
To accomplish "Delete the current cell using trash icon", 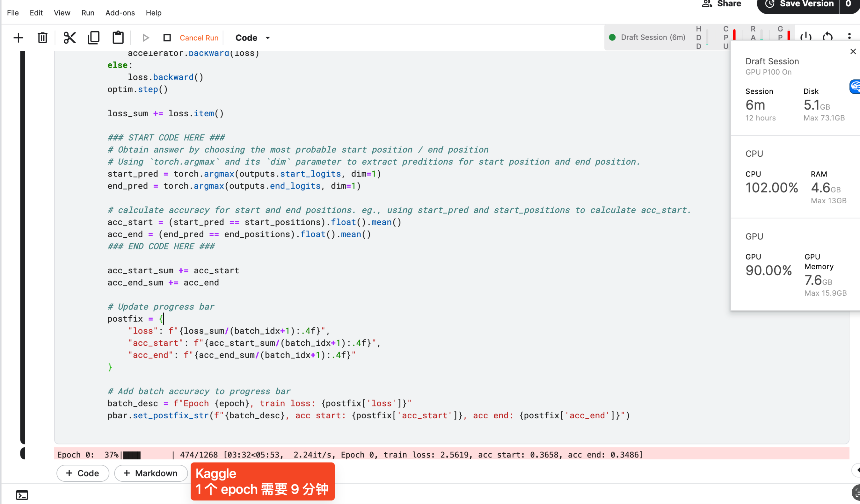I will tap(42, 38).
